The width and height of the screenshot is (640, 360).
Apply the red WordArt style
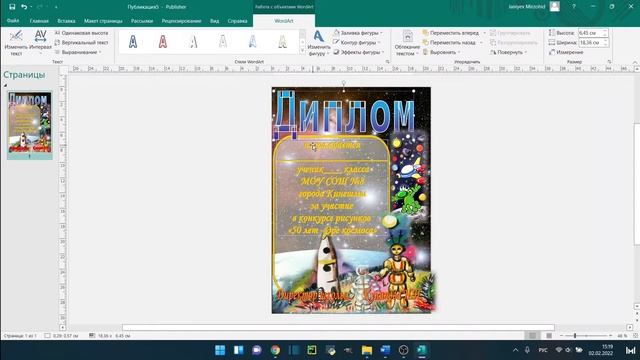point(163,42)
